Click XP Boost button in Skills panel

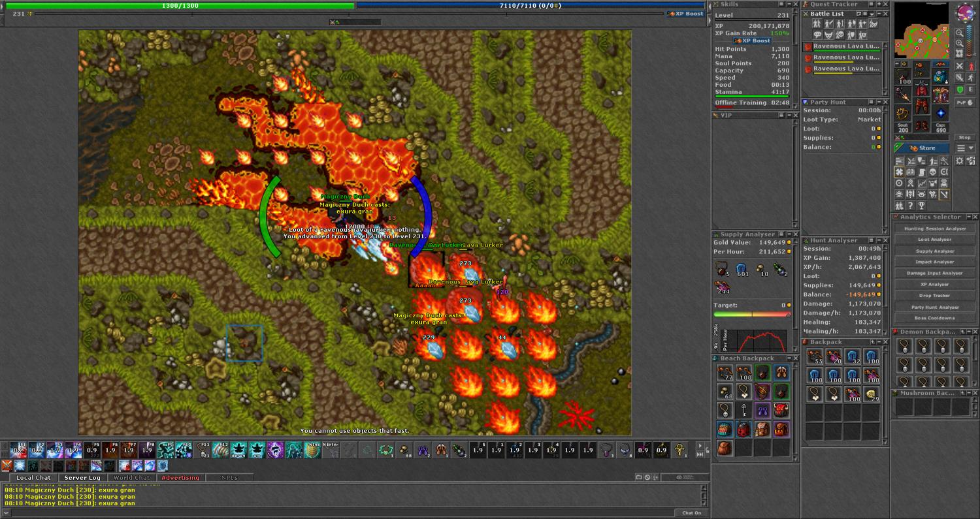point(753,40)
